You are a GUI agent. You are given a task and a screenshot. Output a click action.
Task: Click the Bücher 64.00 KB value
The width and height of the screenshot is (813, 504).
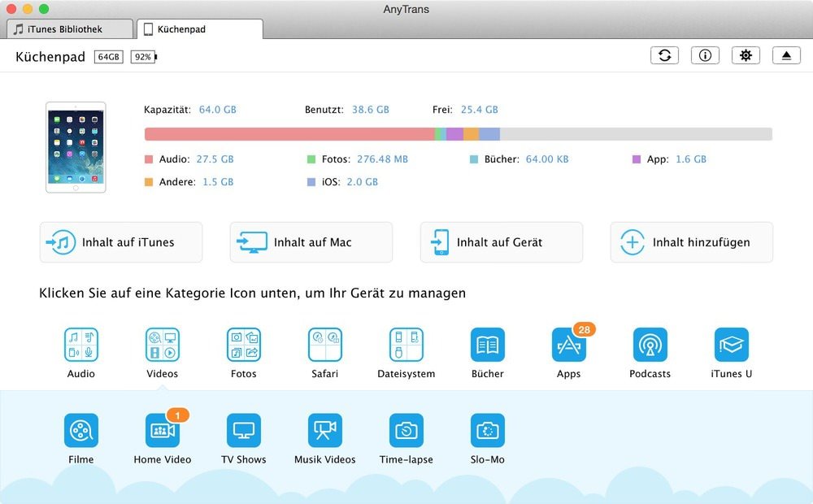[547, 159]
